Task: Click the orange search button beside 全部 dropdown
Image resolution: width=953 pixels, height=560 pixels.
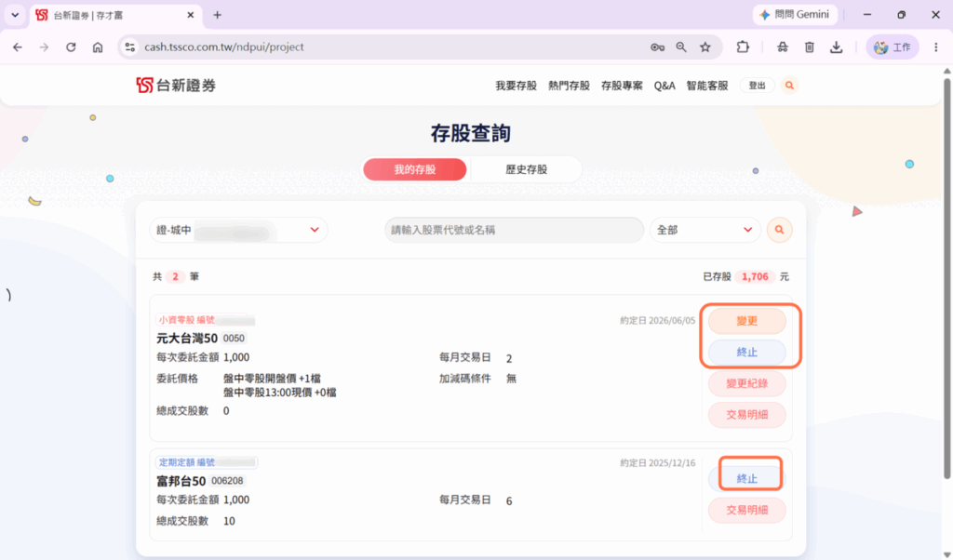Action: tap(779, 230)
